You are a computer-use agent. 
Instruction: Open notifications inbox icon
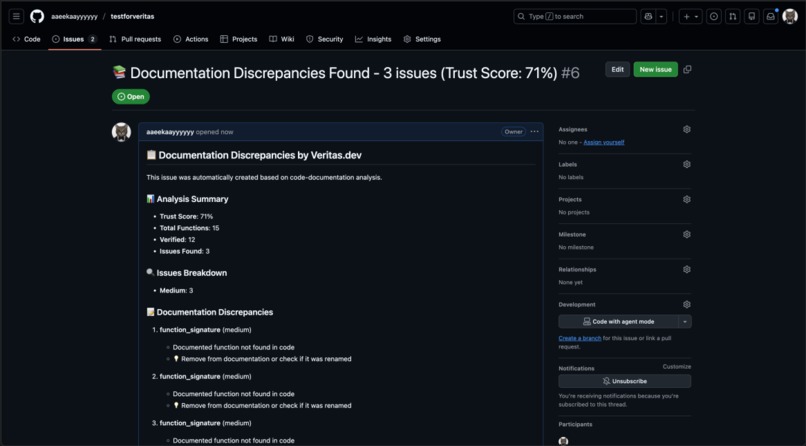771,16
